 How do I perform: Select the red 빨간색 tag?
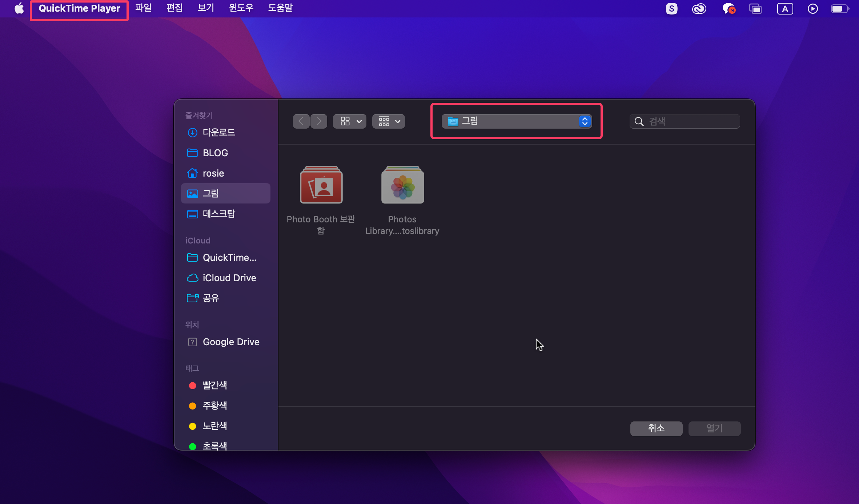coord(214,385)
